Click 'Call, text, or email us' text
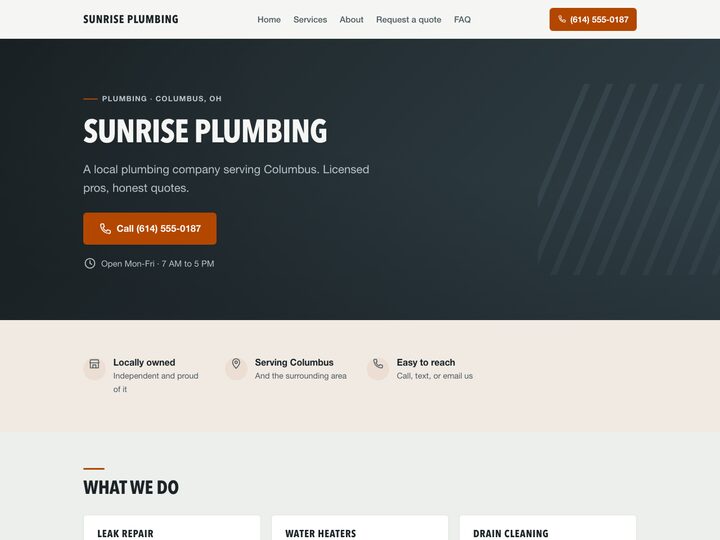Viewport: 720px width, 540px height. point(435,376)
